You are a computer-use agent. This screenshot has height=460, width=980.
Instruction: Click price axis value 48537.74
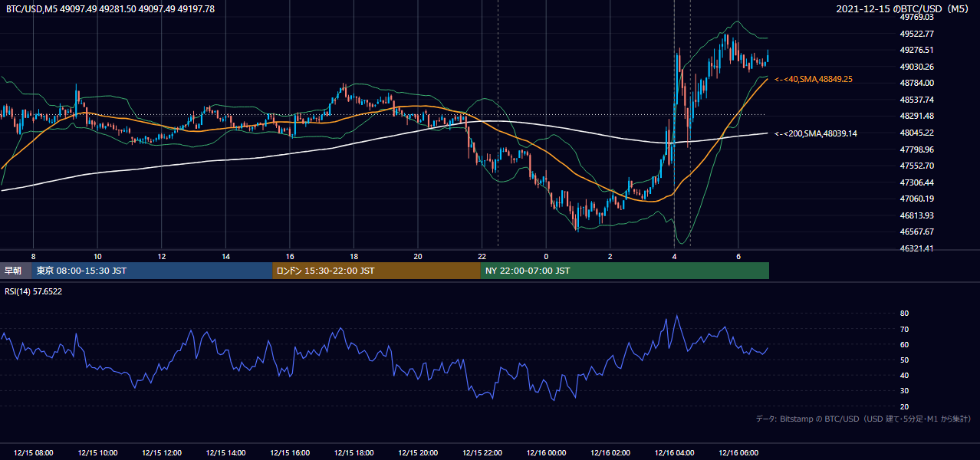tap(917, 100)
